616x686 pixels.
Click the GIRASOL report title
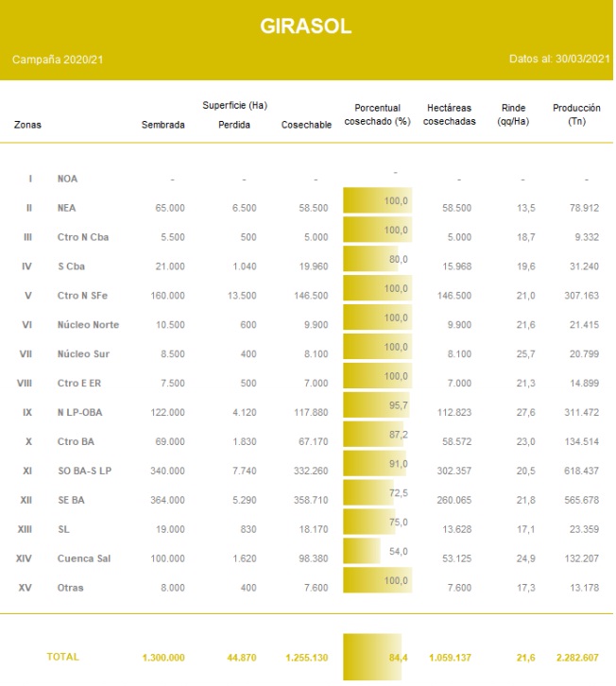tap(306, 26)
